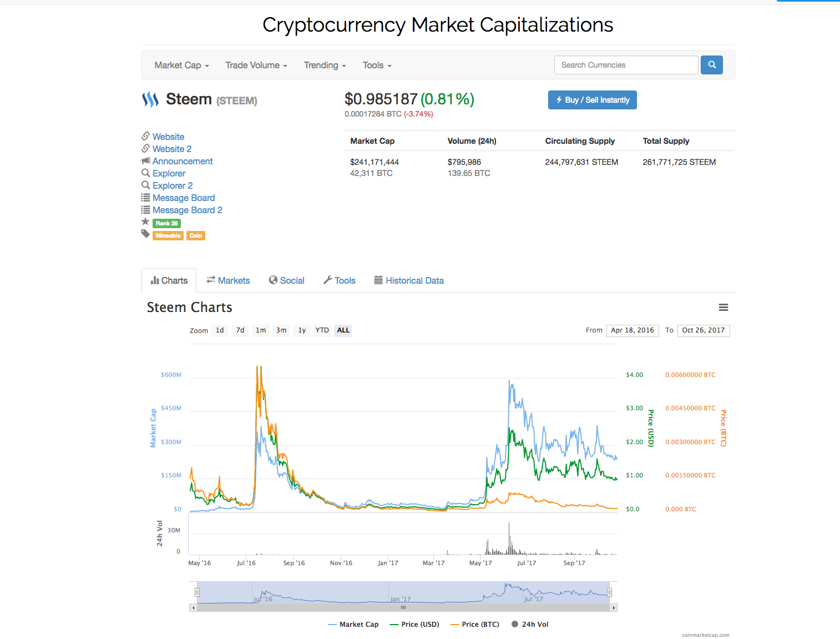The width and height of the screenshot is (840, 639).
Task: Click the Search Currencies input field
Action: pyautogui.click(x=626, y=65)
